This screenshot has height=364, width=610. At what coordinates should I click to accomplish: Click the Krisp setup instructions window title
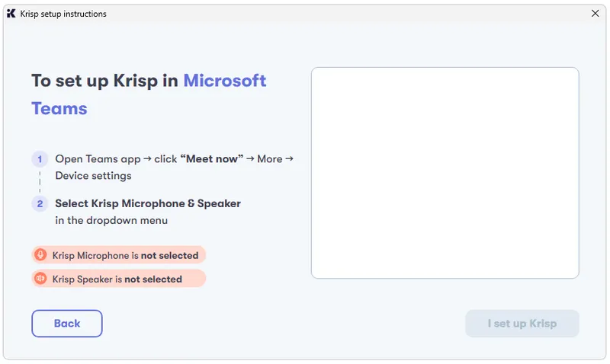click(x=63, y=14)
